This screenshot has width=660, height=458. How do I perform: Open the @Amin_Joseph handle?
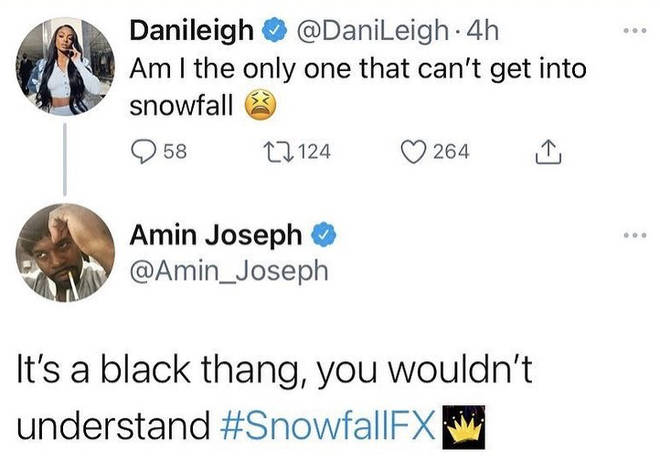pyautogui.click(x=229, y=271)
